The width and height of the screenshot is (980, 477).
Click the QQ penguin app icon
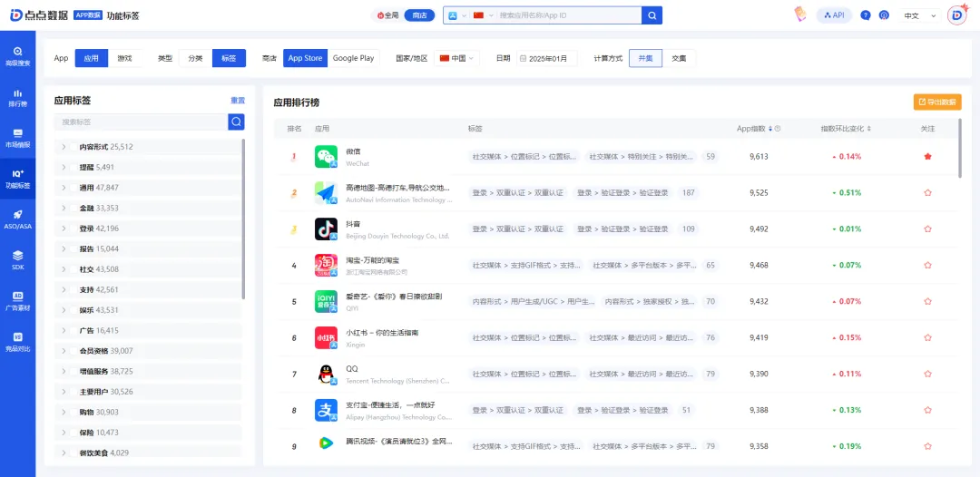click(x=327, y=374)
